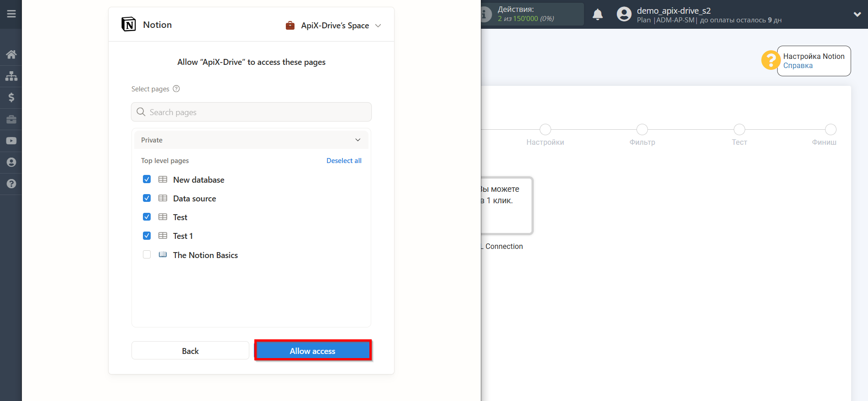Viewport: 868px width, 401px height.
Task: Open billing dollar icon in sidebar
Action: (11, 97)
